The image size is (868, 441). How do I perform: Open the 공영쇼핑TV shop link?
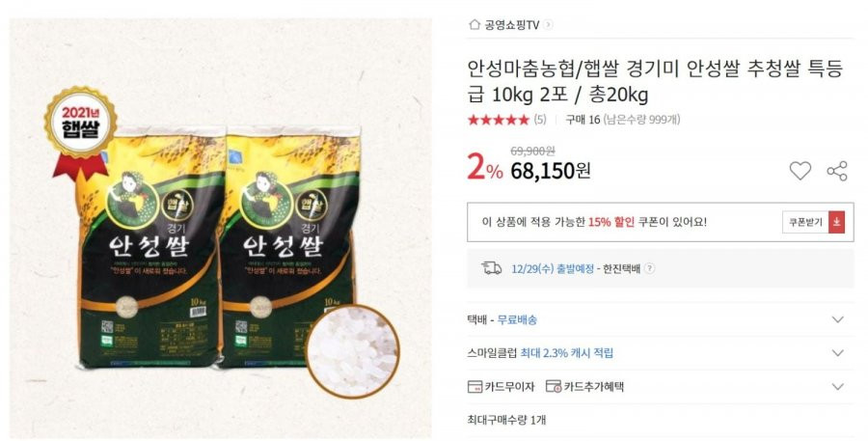(511, 25)
